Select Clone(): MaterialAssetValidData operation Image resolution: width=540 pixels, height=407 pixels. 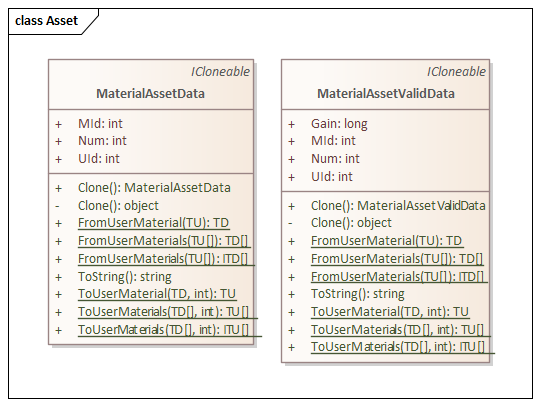398,206
